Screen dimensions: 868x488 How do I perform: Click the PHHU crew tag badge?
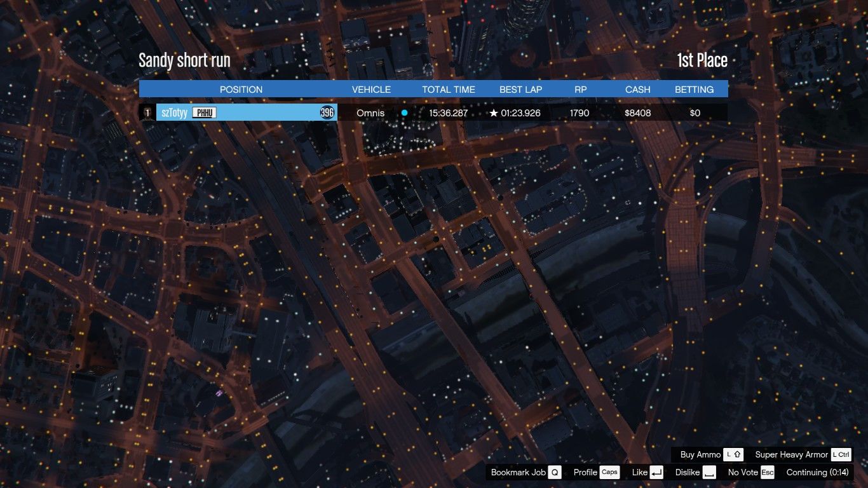pyautogui.click(x=205, y=112)
